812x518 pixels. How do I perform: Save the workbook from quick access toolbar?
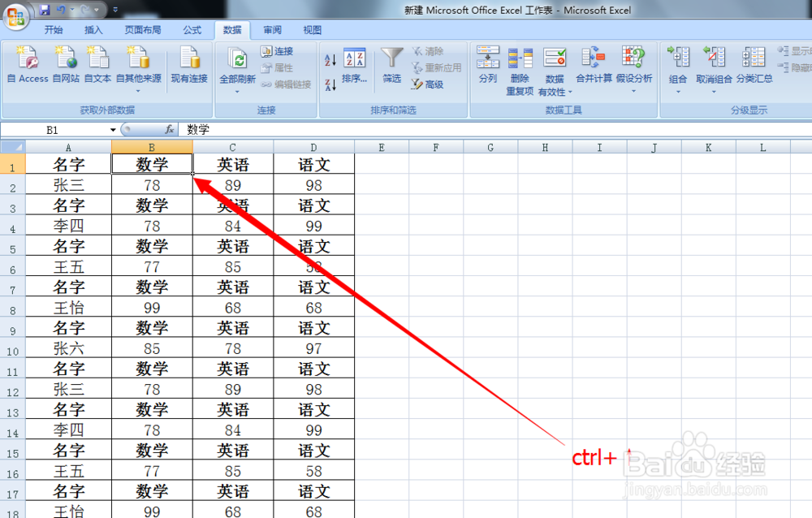coord(45,10)
